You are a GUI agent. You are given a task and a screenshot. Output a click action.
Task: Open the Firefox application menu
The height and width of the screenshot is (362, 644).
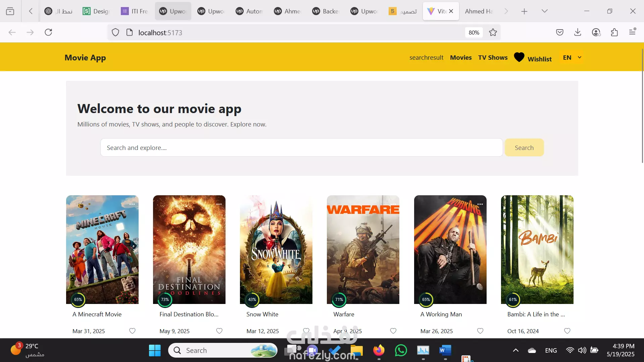(x=632, y=32)
